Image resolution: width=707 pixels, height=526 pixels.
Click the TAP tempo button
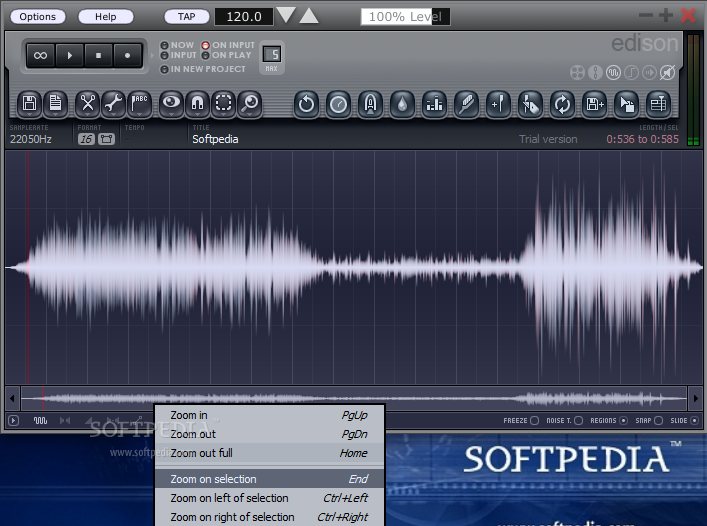point(186,17)
